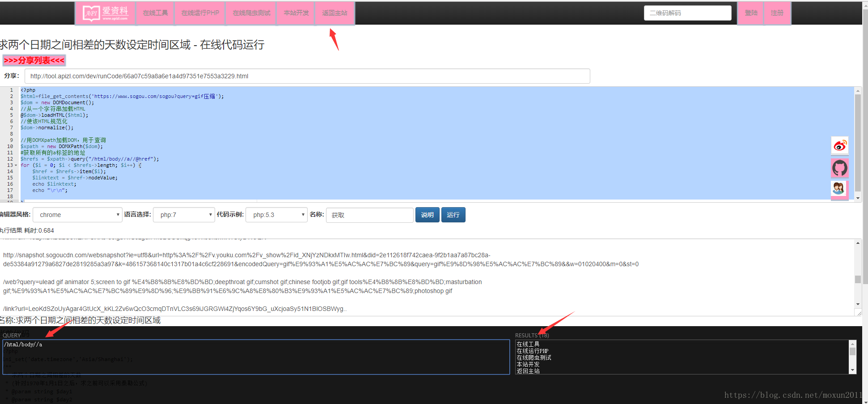
Task: Click the 注册 register button
Action: point(777,13)
